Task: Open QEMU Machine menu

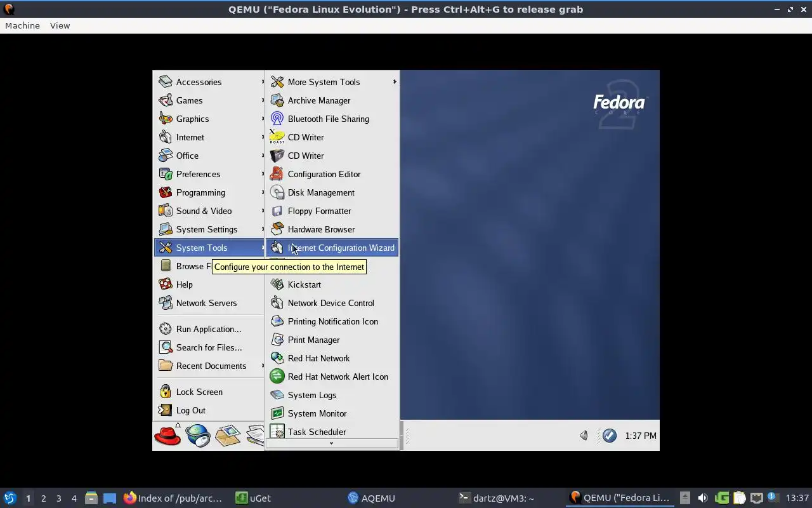Action: coord(22,25)
